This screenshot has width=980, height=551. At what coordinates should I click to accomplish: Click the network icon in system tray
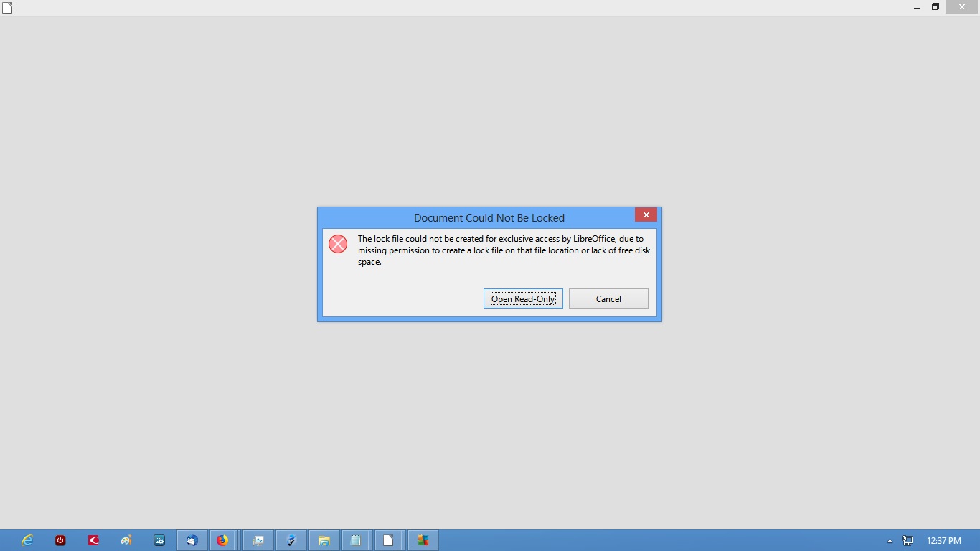click(x=908, y=541)
